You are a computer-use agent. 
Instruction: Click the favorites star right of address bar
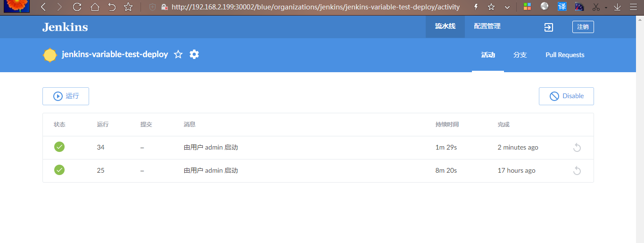pyautogui.click(x=491, y=7)
